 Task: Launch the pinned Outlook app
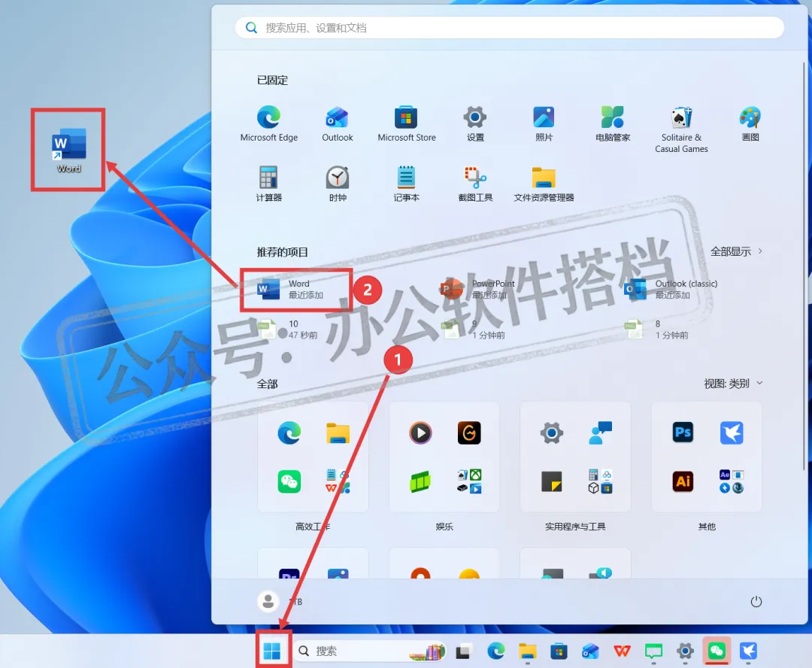pos(337,123)
